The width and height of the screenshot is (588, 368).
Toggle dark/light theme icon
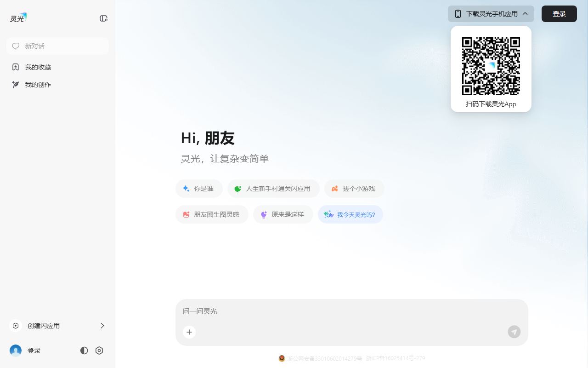click(84, 351)
